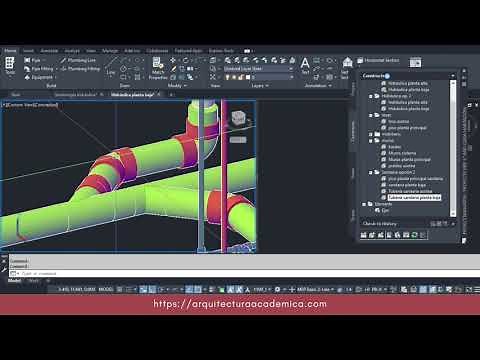The width and height of the screenshot is (480, 360).
Task: Click the first icon in Project Navigator bottom toolbar
Action: tap(364, 235)
